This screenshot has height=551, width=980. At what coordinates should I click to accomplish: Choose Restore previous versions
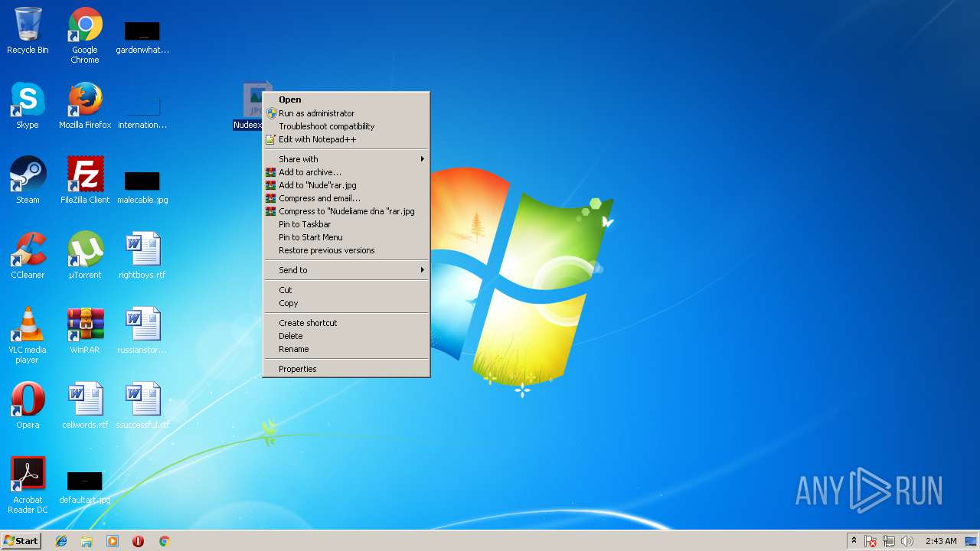[346, 250]
